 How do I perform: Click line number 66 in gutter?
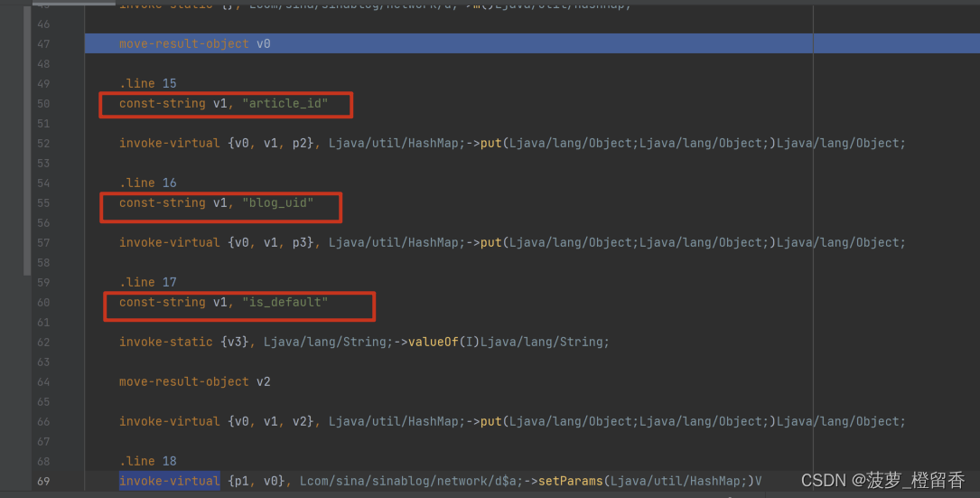[43, 422]
